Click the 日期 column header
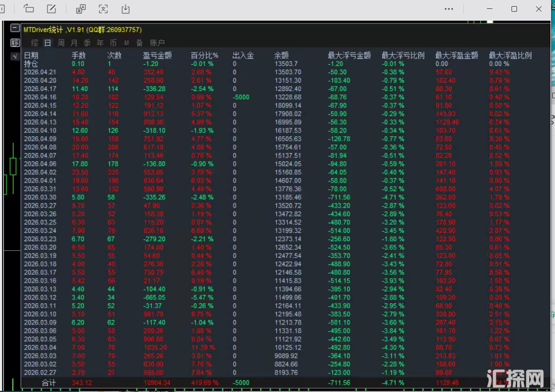This screenshot has height=392, width=555. pyautogui.click(x=31, y=55)
